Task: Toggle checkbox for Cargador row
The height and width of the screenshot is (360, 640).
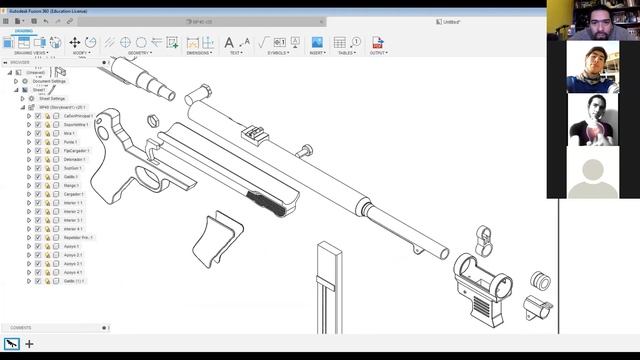Action: [38, 194]
